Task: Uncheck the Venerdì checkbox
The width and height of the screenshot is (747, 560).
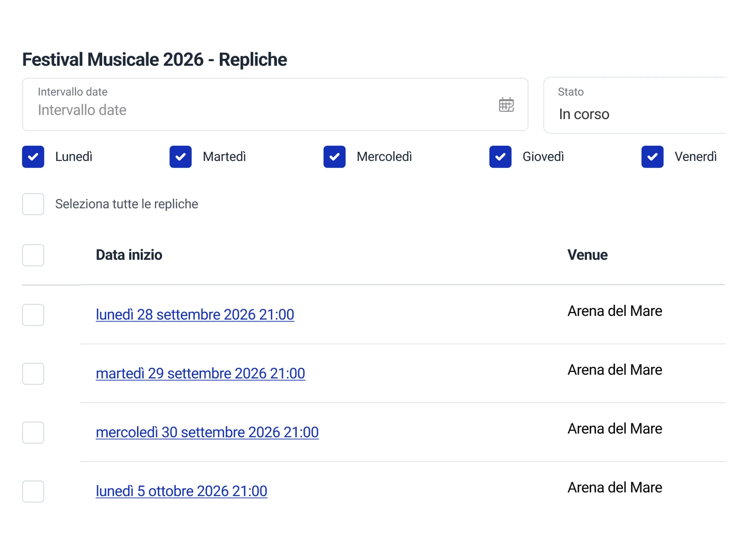Action: point(653,157)
